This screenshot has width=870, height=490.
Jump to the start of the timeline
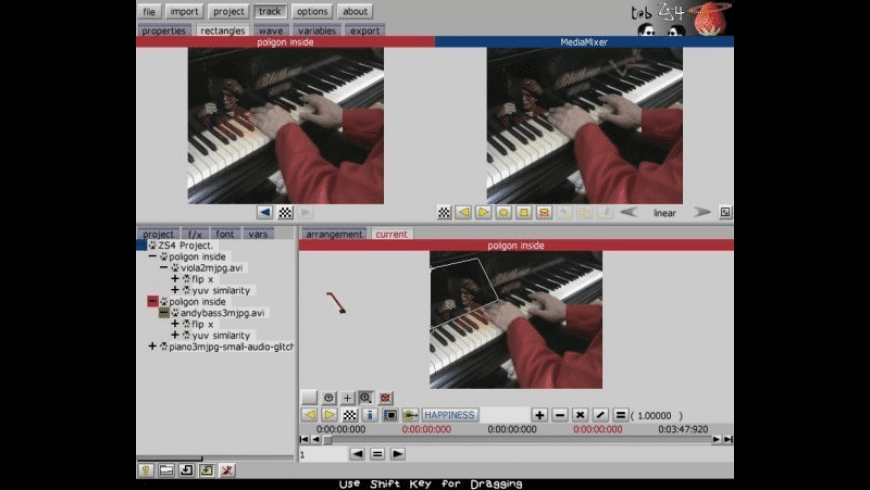coord(304,439)
